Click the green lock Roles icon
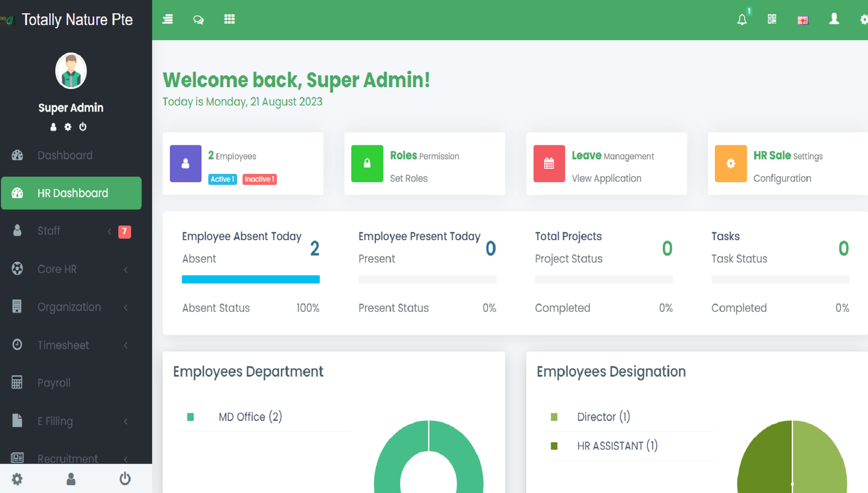This screenshot has height=493, width=868. point(367,163)
